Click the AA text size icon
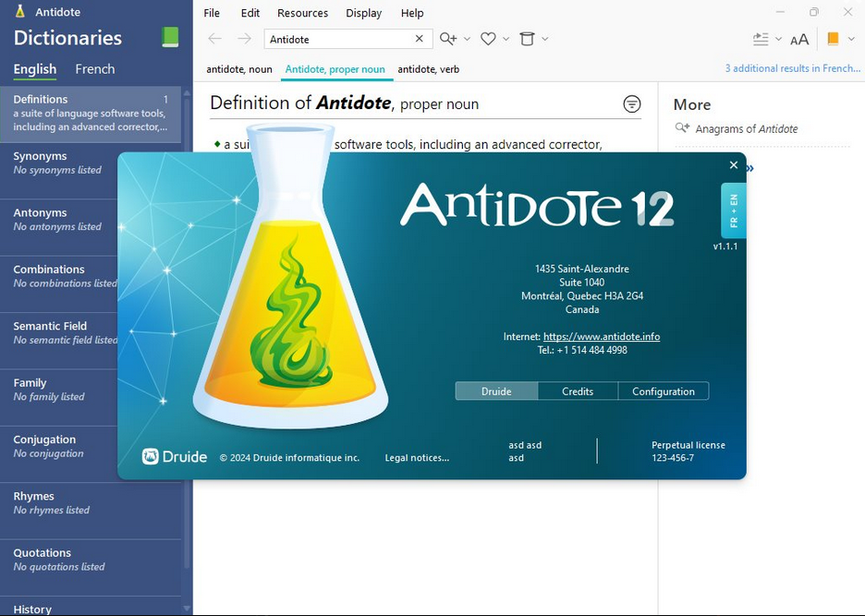The image size is (865, 616). pyautogui.click(x=799, y=39)
